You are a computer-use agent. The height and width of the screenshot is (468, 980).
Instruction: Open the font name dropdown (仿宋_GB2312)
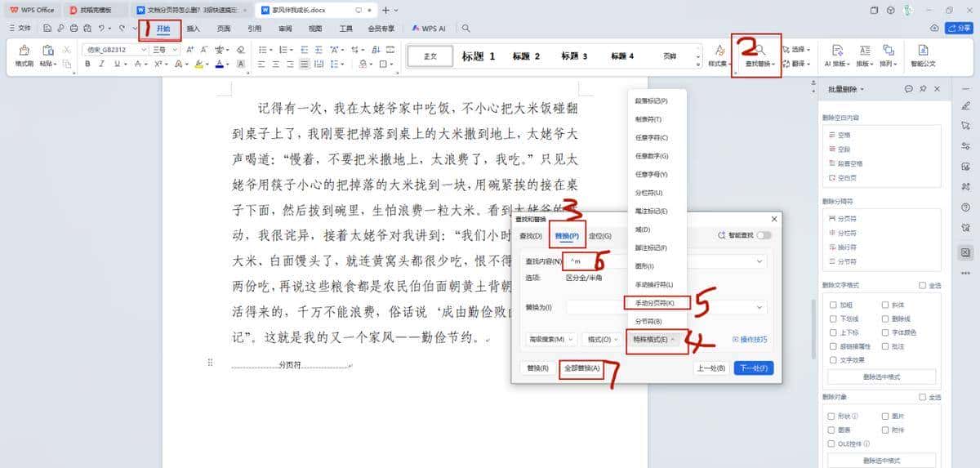point(144,49)
